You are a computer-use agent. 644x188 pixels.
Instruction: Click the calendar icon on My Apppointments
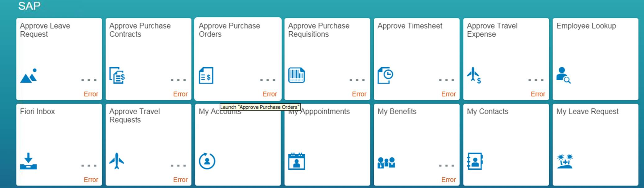click(296, 161)
